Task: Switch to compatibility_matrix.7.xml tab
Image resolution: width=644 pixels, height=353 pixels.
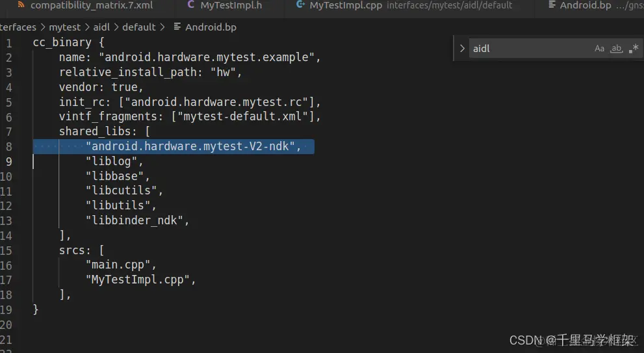Action: coord(91,6)
